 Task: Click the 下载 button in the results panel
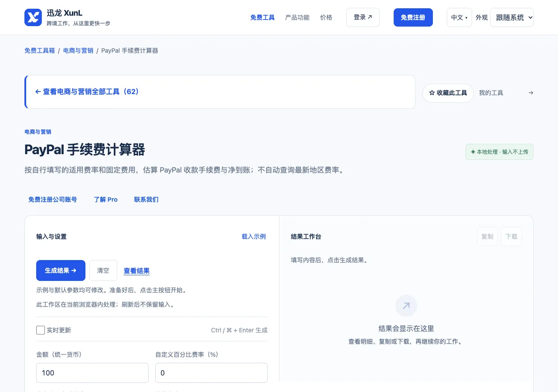tap(511, 237)
